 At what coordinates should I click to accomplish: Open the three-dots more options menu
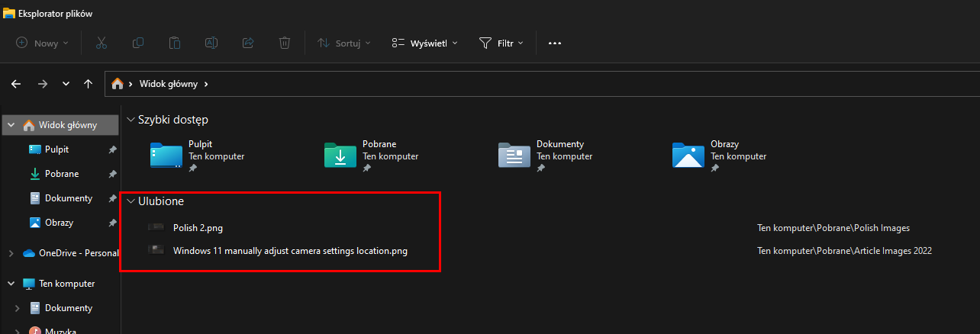(555, 43)
